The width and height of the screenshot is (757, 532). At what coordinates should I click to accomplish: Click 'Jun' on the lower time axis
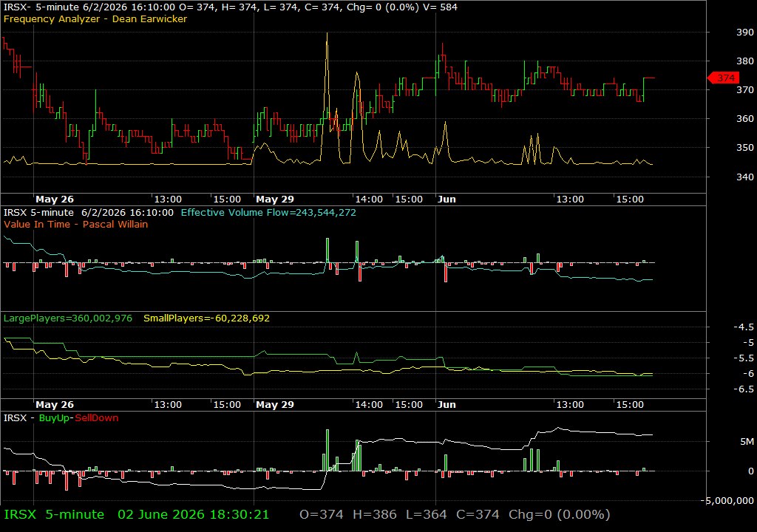coord(447,405)
